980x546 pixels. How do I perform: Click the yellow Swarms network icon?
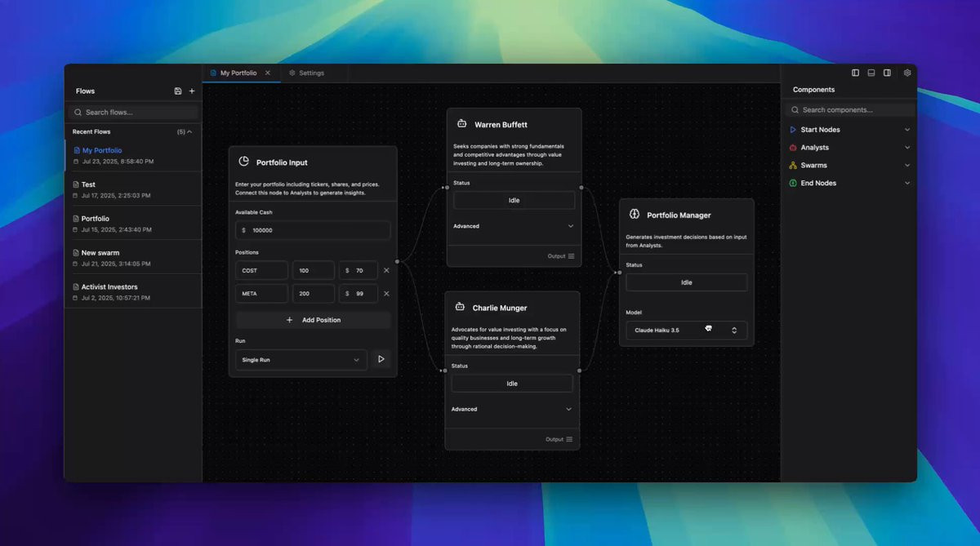click(x=792, y=166)
